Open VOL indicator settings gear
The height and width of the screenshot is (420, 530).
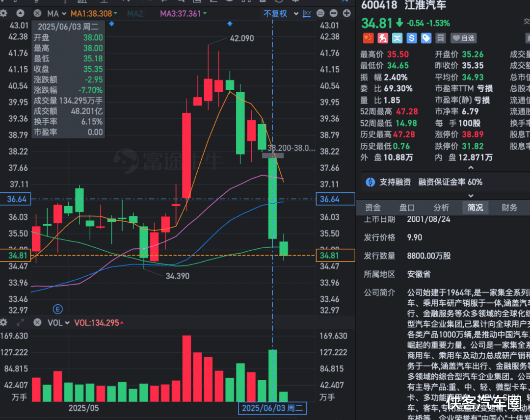tap(4, 322)
